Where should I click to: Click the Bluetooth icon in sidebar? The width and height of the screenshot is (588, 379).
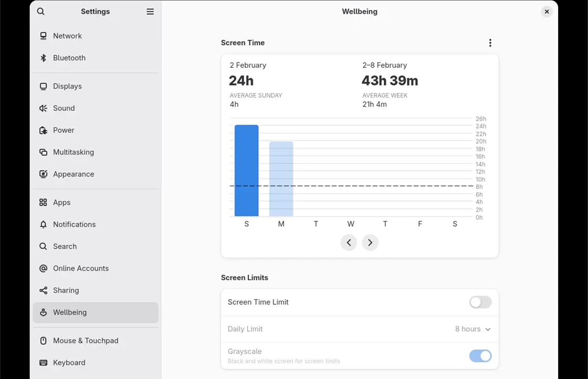pyautogui.click(x=44, y=58)
